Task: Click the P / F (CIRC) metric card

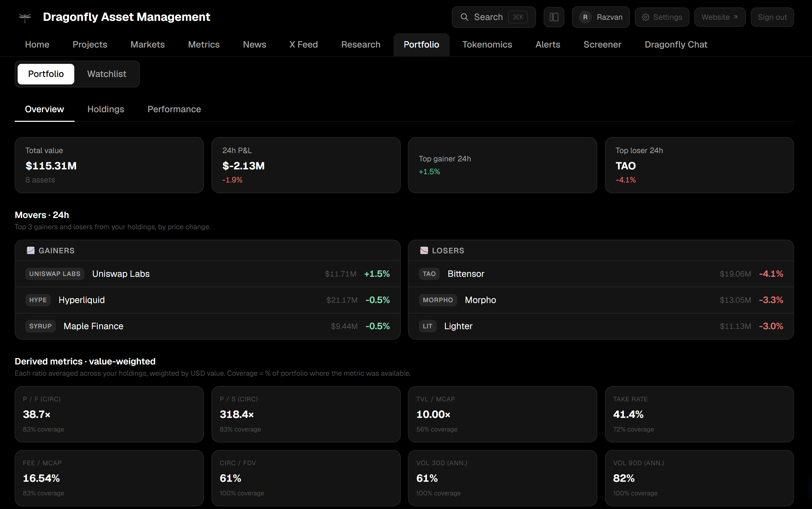Action: coord(109,414)
